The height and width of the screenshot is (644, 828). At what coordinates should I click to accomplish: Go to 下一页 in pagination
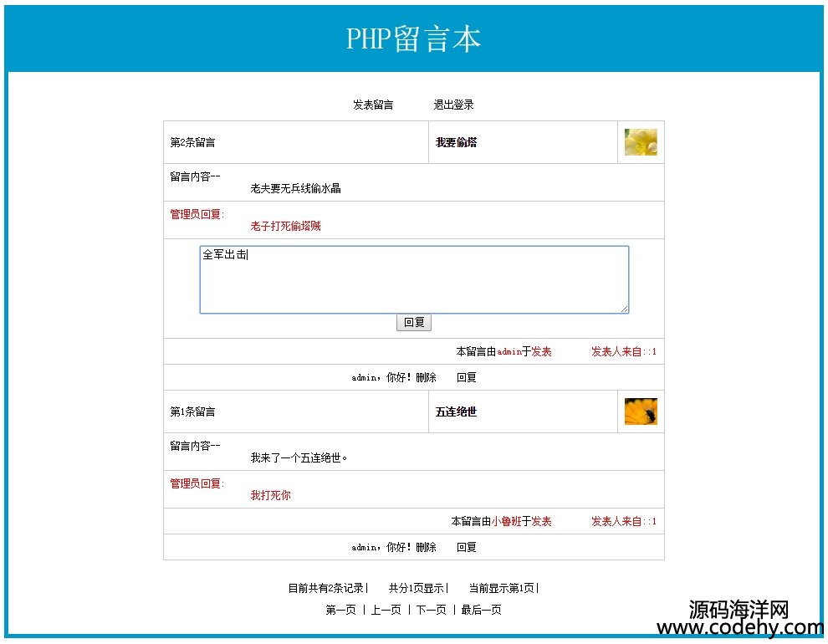(x=431, y=611)
